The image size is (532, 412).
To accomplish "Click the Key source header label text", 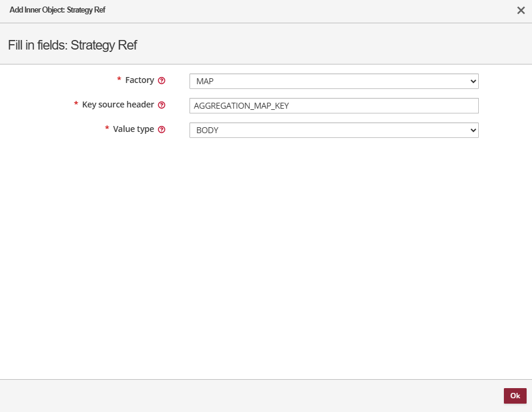I will pos(118,104).
